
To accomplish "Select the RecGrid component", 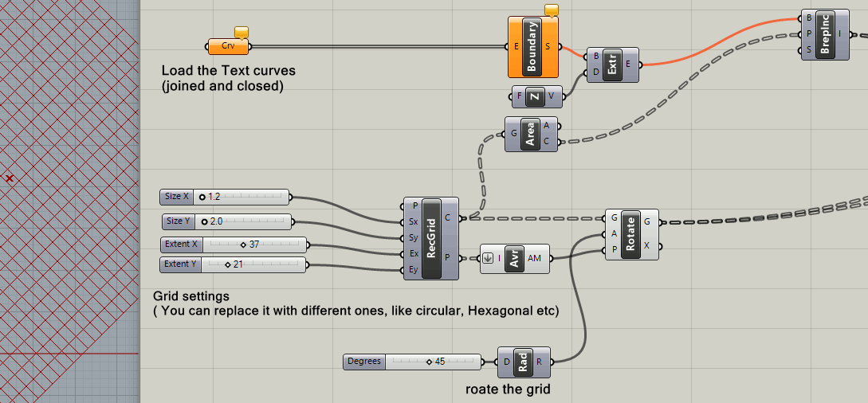I will point(431,238).
